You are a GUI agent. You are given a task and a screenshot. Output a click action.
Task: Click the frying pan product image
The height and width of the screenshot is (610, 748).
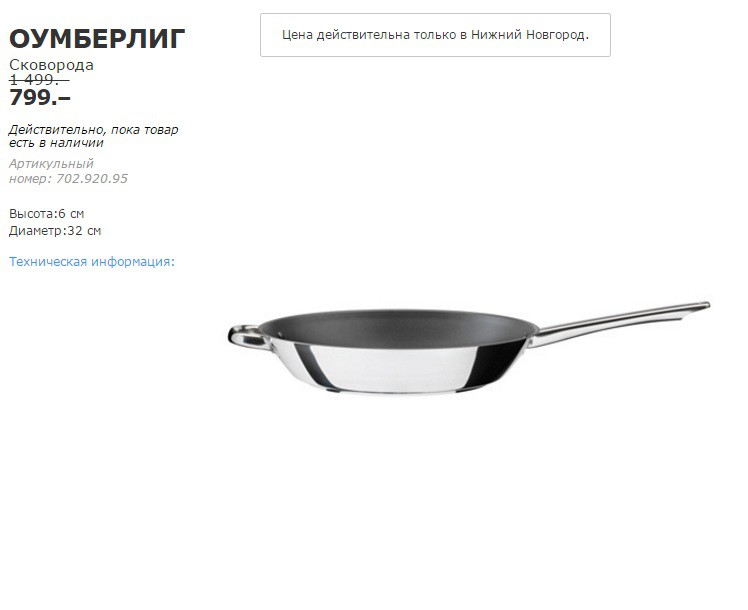pos(469,348)
